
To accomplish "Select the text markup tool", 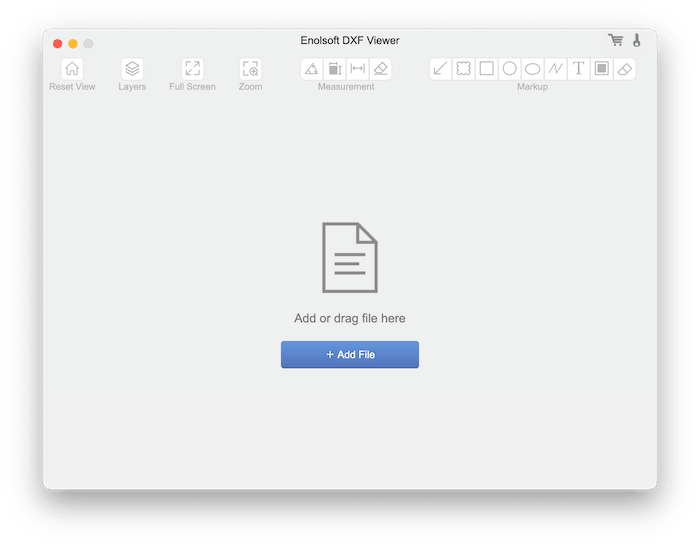I will pos(579,69).
